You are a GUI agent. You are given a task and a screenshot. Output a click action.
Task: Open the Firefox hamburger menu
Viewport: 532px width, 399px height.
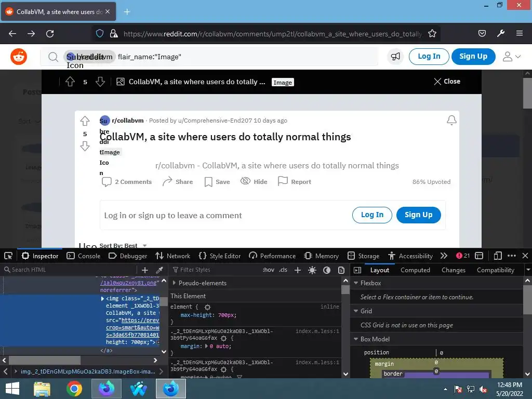click(x=519, y=33)
